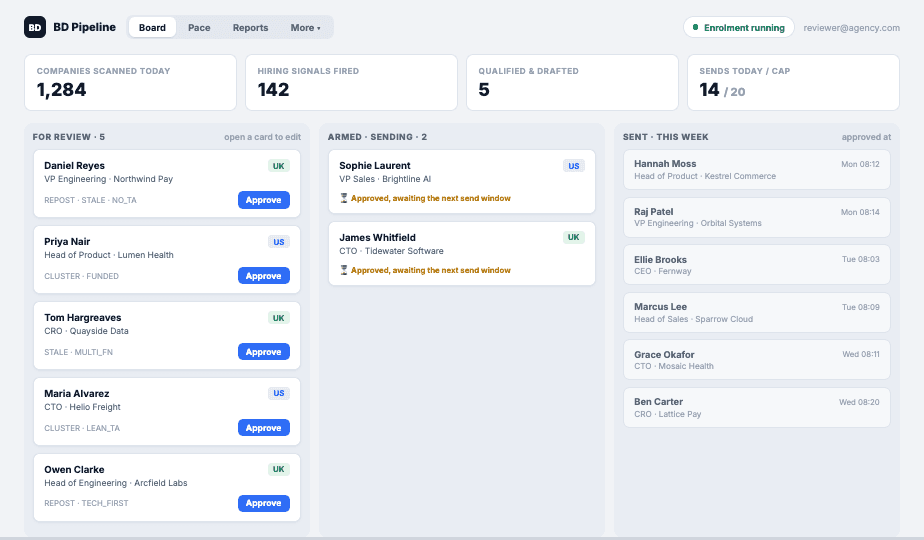
Task: Click UK badge on Daniel Reyes card
Action: [x=278, y=166]
